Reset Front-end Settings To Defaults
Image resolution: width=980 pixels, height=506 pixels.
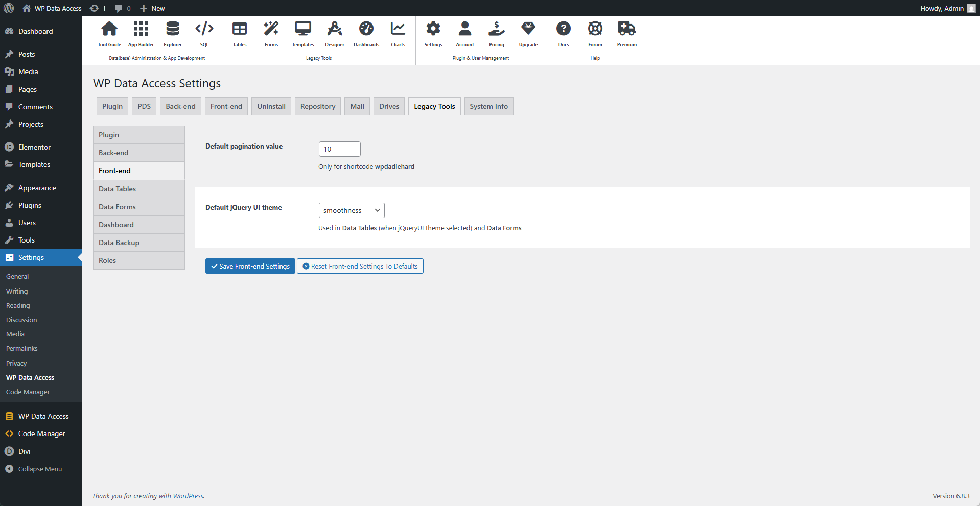coord(360,266)
